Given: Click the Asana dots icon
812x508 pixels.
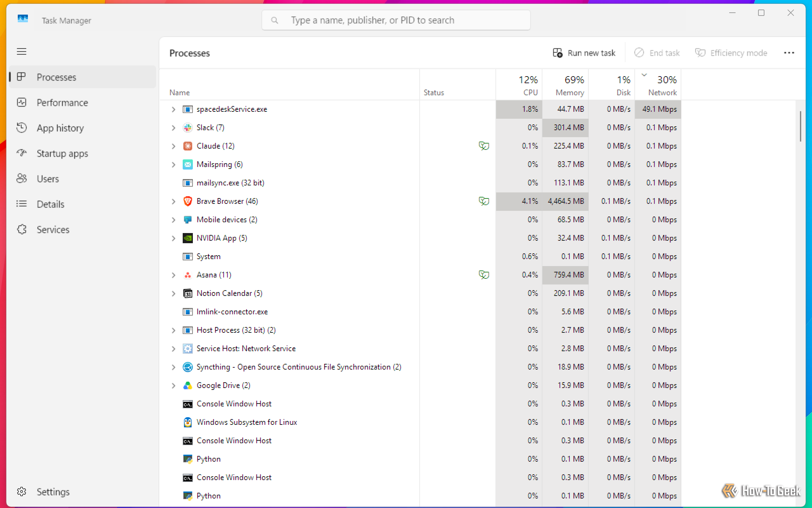Looking at the screenshot, I should point(187,275).
